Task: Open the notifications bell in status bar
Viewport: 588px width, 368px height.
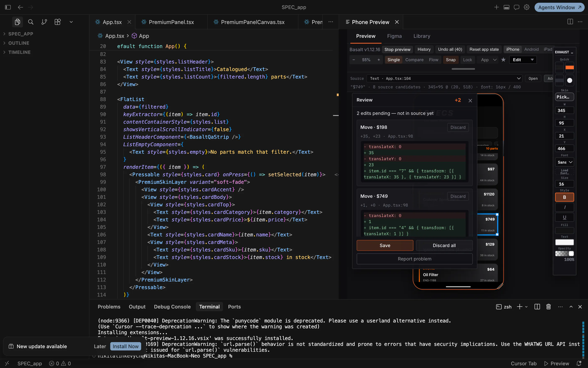Action: tap(579, 363)
